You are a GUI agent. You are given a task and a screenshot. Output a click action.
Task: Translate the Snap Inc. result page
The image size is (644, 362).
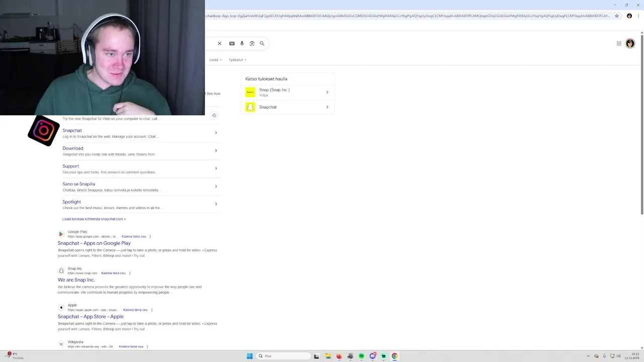pyautogui.click(x=114, y=273)
